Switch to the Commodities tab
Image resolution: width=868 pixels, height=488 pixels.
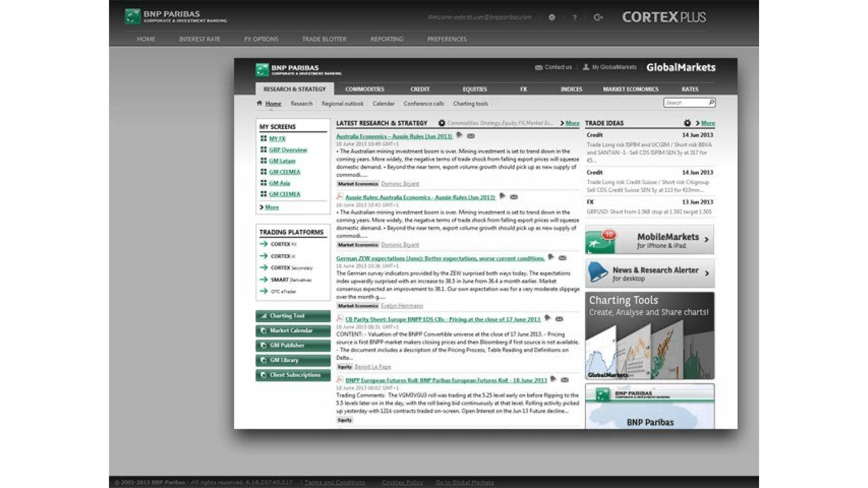coord(364,89)
